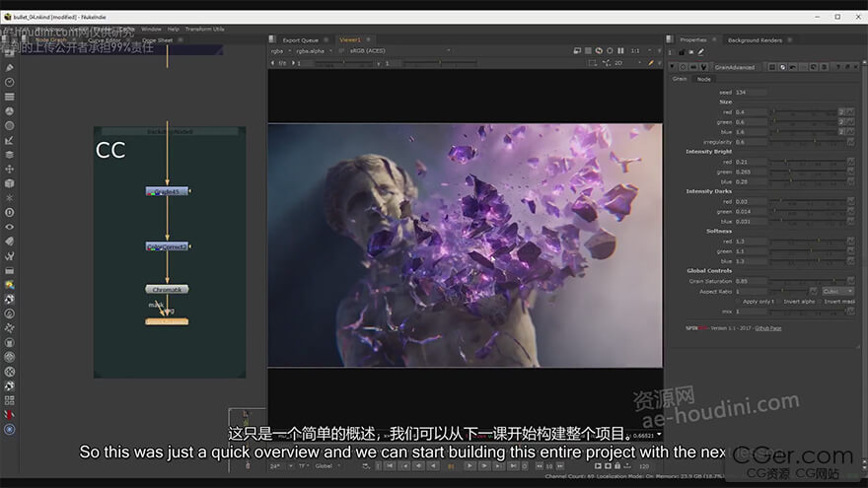
Task: Adjust the Grain Saturation slider
Action: [x=807, y=281]
